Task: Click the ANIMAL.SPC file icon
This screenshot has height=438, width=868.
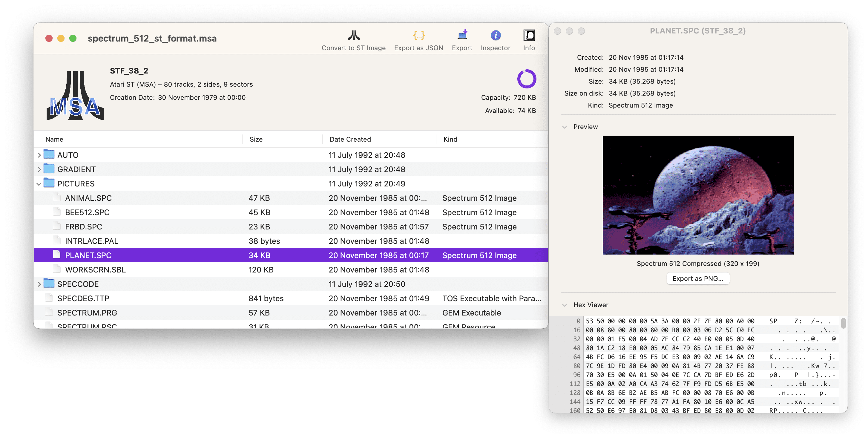Action: [57, 197]
